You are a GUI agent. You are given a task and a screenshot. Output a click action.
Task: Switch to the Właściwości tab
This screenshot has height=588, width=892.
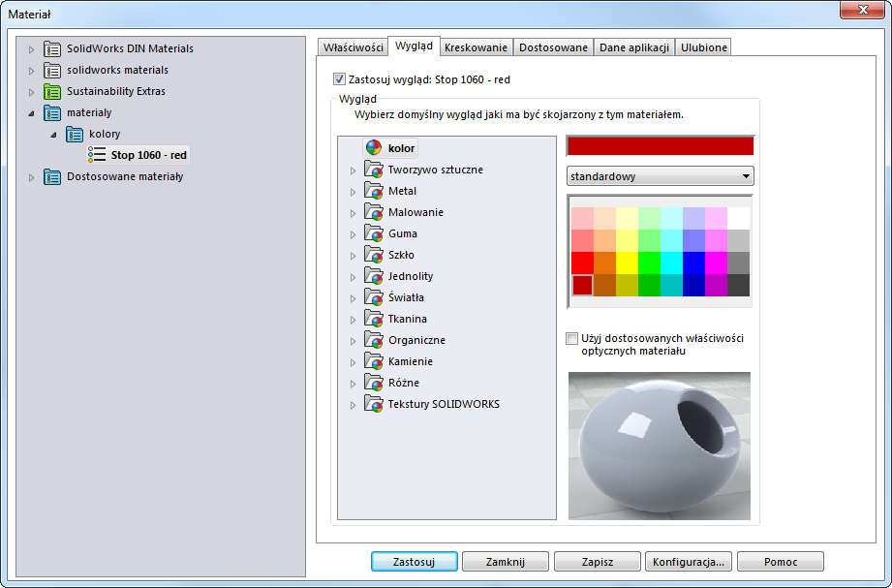pos(353,47)
